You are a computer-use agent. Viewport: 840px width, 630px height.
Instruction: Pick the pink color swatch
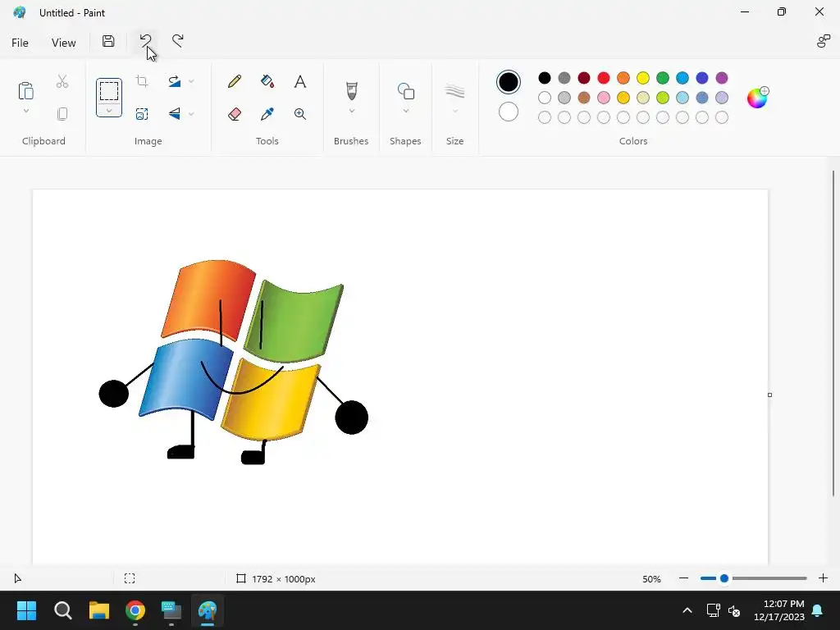coord(604,98)
